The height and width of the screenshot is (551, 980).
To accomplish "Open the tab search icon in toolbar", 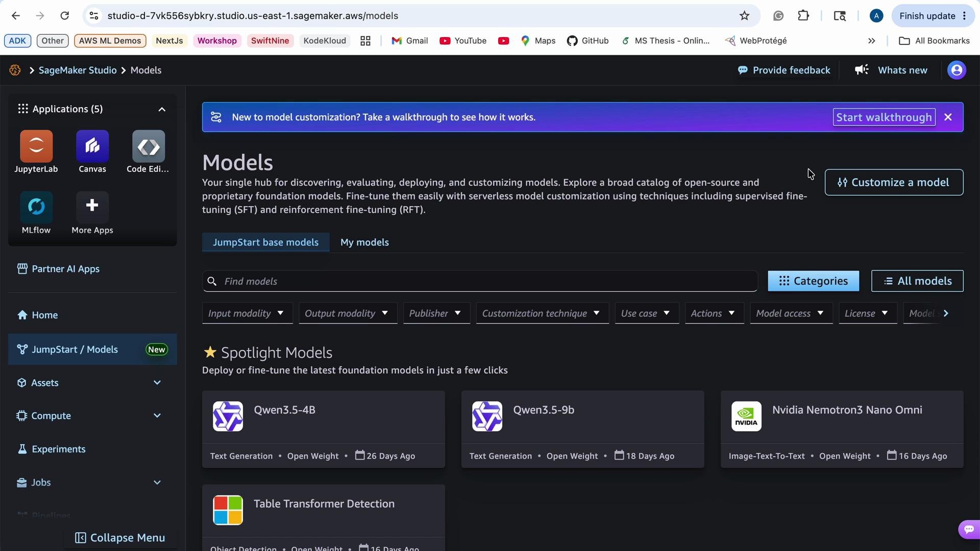I will click(x=840, y=16).
